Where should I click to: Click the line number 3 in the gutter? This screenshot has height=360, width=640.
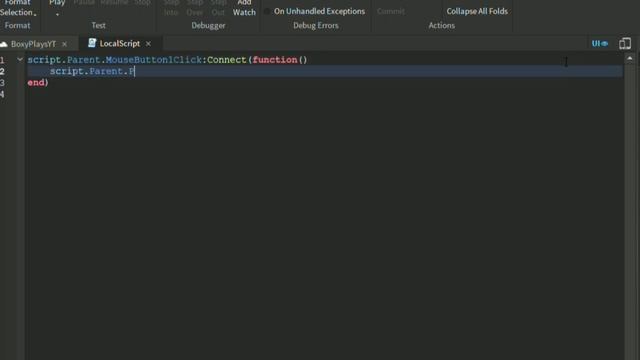2,83
